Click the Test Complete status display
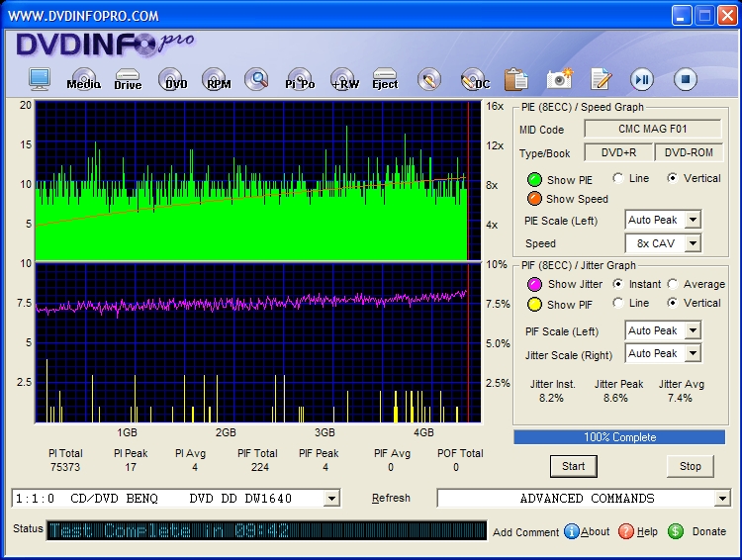Image resolution: width=742 pixels, height=560 pixels. (266, 530)
